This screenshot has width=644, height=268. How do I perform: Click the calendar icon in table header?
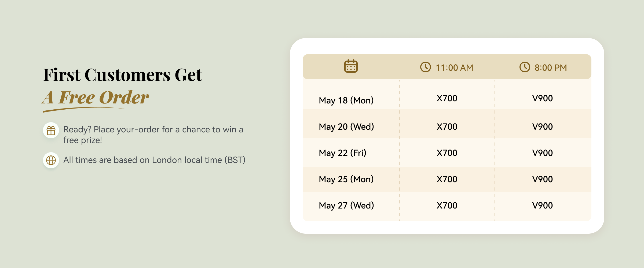(x=351, y=66)
